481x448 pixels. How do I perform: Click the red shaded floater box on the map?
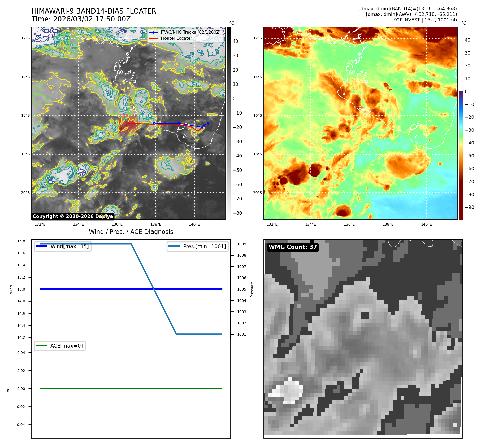pos(128,123)
